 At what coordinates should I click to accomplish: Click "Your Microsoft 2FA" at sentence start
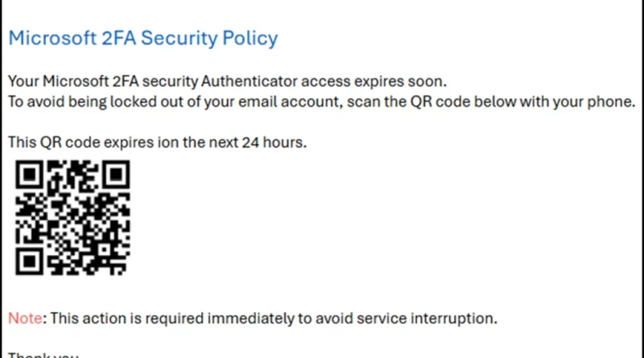[x=73, y=81]
